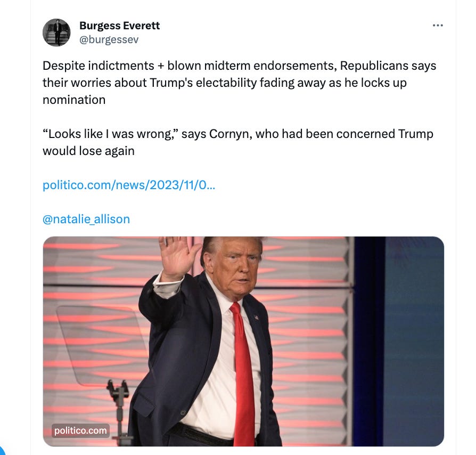
Task: Click the blue circular button at the bottom-left edge
Action: (x=2, y=450)
